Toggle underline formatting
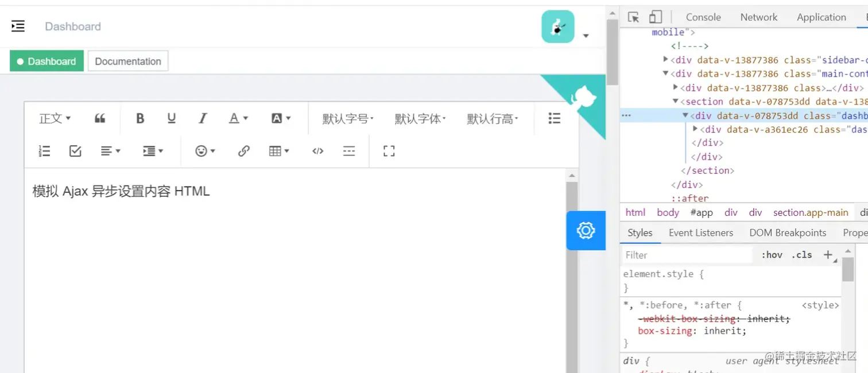 point(171,118)
